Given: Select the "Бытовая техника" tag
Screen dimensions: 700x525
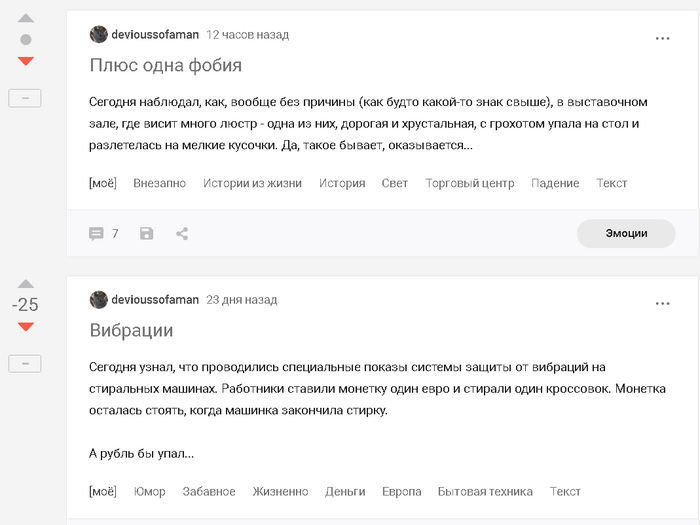Looking at the screenshot, I should click(485, 491).
